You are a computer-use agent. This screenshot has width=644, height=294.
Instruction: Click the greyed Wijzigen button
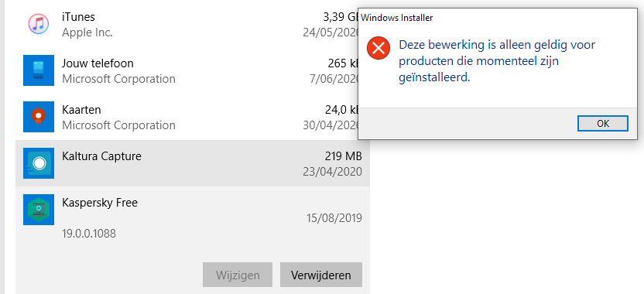pyautogui.click(x=238, y=275)
